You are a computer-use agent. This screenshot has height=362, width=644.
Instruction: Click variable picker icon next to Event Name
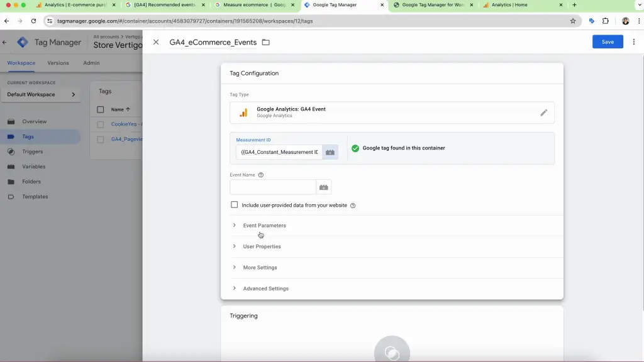point(324,187)
